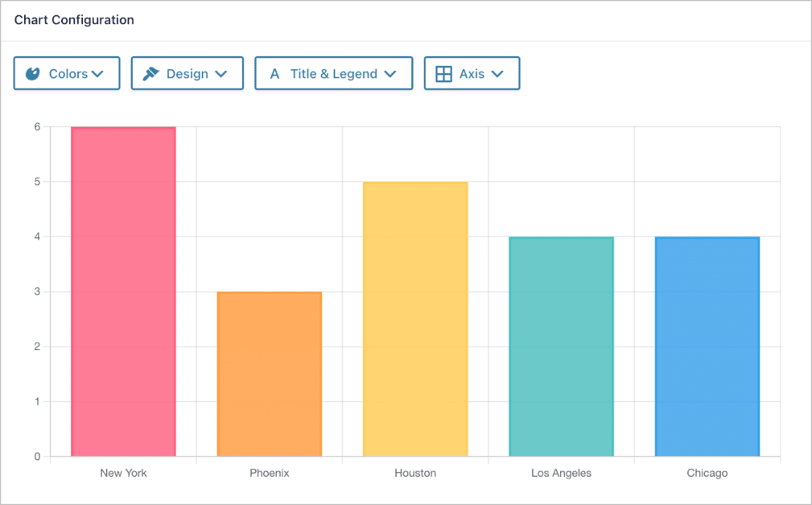Select the paintbrush icon next to Design

[150, 73]
